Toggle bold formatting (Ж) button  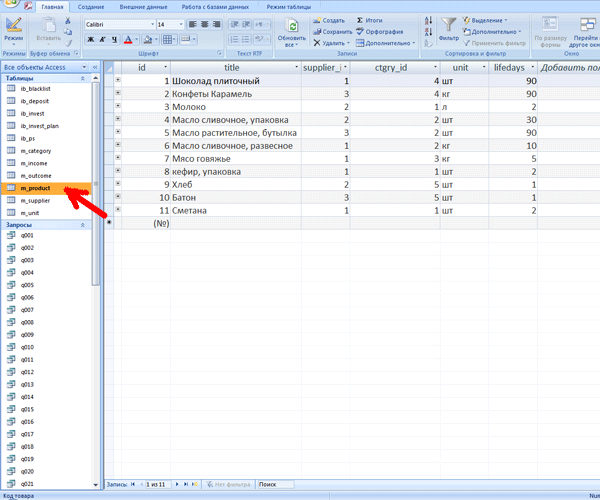click(90, 40)
